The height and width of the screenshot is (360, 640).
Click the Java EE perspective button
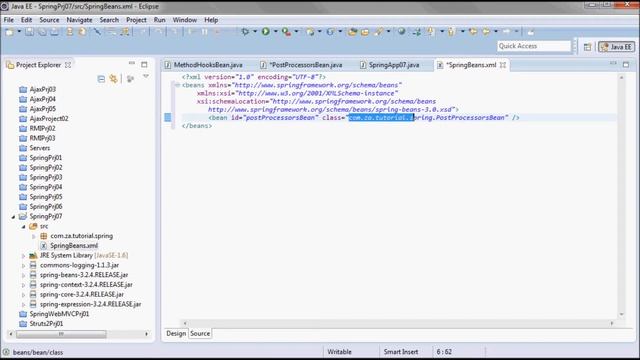[617, 47]
